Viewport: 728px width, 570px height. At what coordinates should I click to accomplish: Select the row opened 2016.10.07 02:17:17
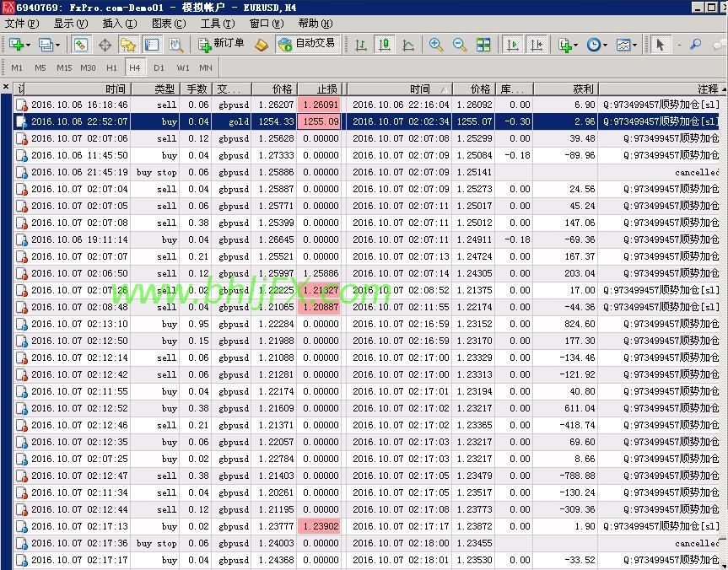coord(367,560)
